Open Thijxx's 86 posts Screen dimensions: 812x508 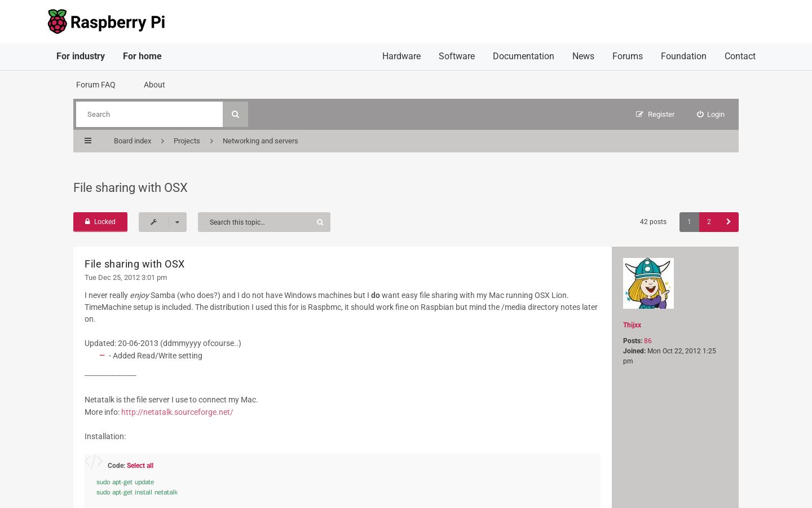(x=648, y=341)
